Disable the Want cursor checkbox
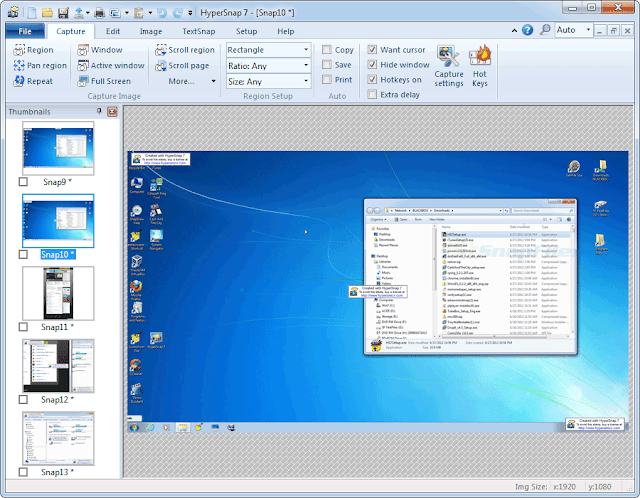This screenshot has height=498, width=640. (x=372, y=49)
